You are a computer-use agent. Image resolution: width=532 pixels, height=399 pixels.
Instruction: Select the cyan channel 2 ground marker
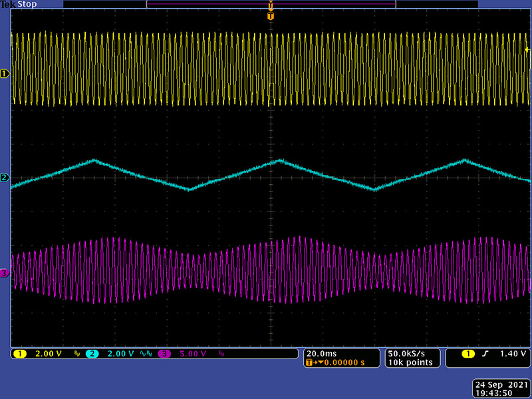pyautogui.click(x=4, y=178)
